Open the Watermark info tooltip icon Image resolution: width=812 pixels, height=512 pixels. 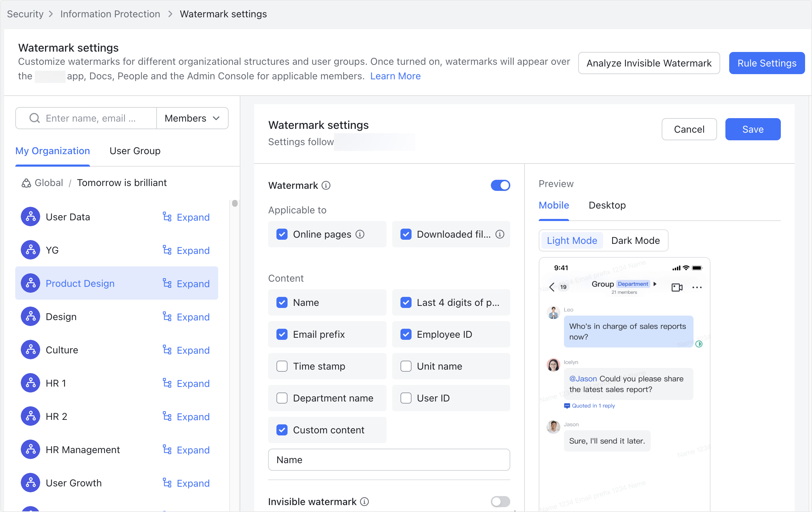point(325,185)
